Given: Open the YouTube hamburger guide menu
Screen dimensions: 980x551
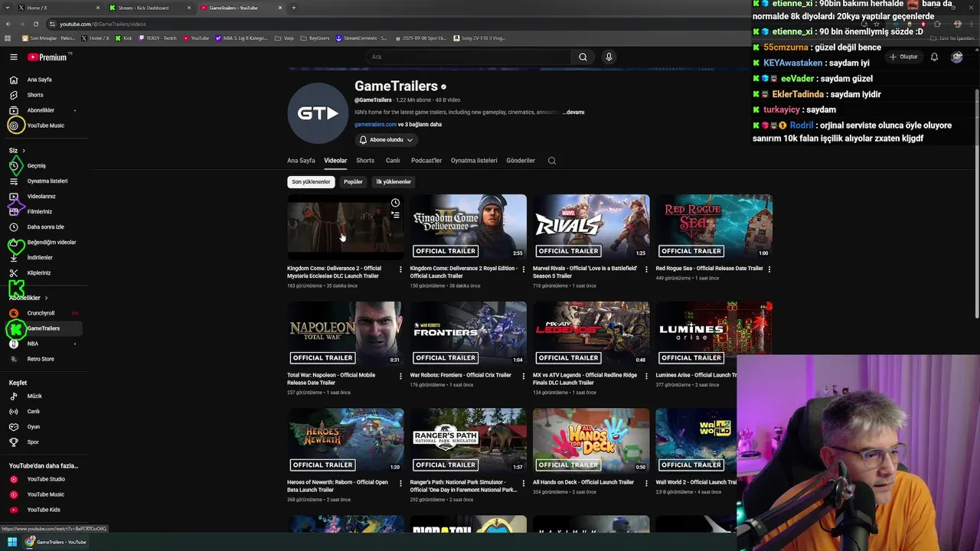Looking at the screenshot, I should pyautogui.click(x=13, y=57).
